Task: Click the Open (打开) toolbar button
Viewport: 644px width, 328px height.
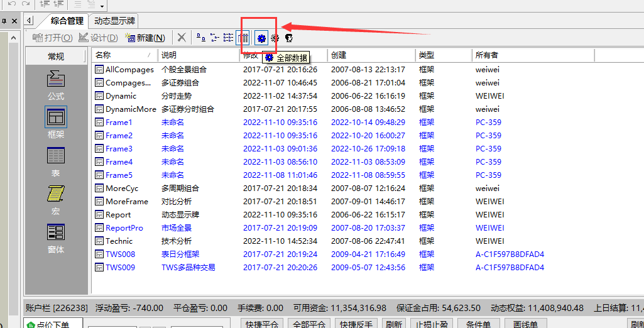Action: [53, 38]
